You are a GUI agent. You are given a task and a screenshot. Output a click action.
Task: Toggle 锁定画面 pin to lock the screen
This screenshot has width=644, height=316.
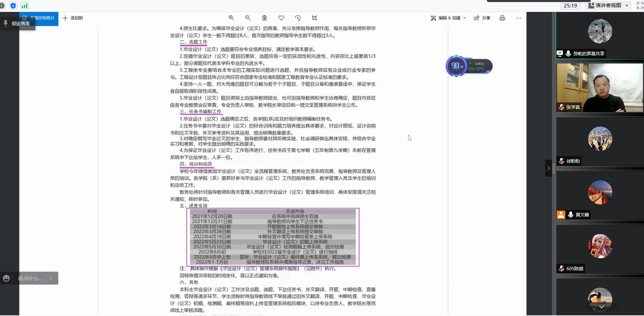coord(17,24)
